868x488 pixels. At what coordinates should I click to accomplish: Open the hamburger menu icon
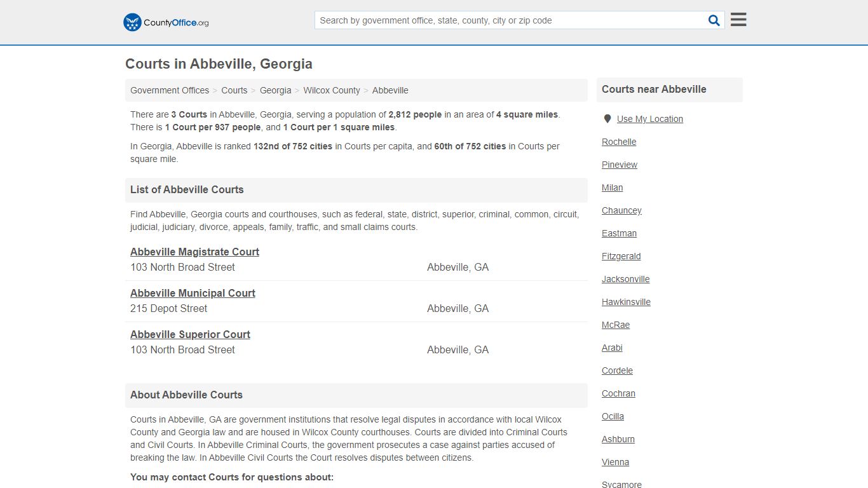point(738,20)
